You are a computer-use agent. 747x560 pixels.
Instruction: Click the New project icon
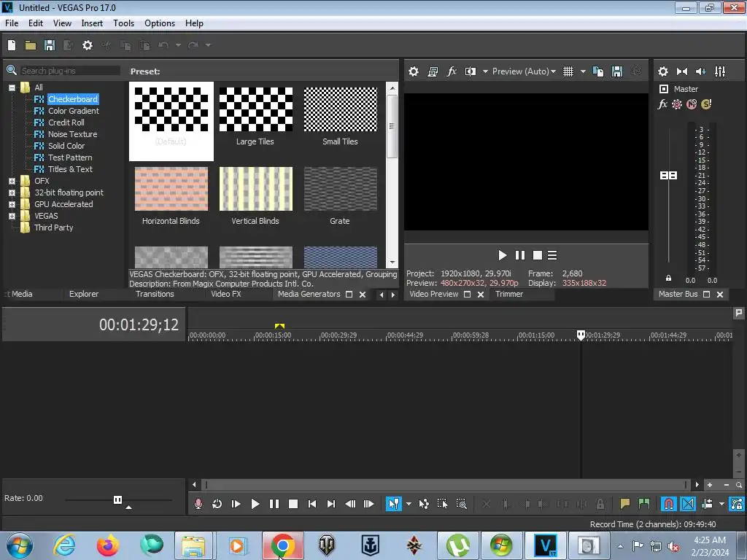pyautogui.click(x=12, y=45)
